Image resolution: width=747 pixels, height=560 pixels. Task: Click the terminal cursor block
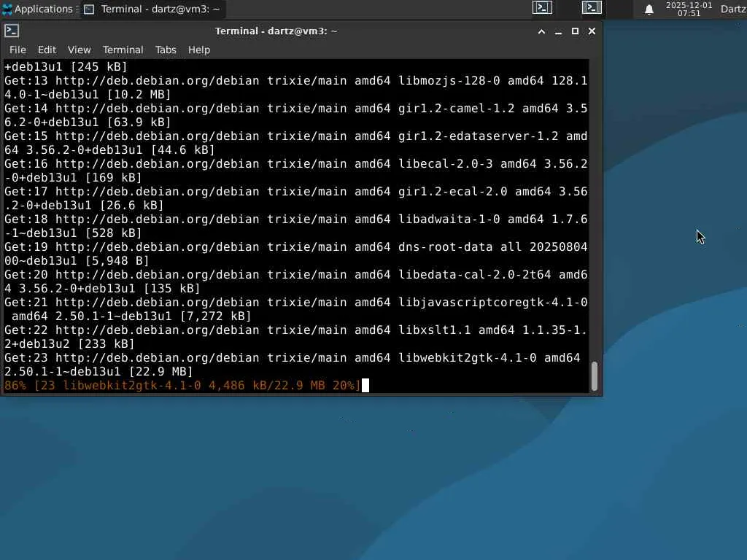click(365, 385)
